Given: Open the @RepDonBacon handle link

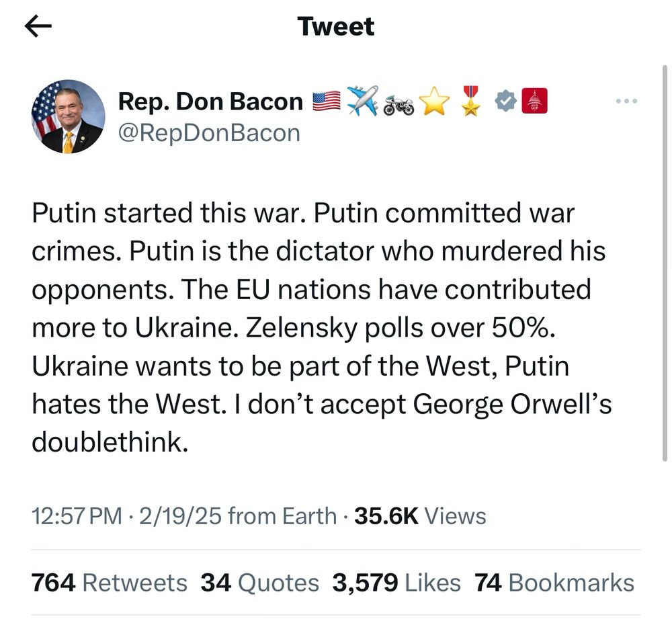Looking at the screenshot, I should pos(209,132).
